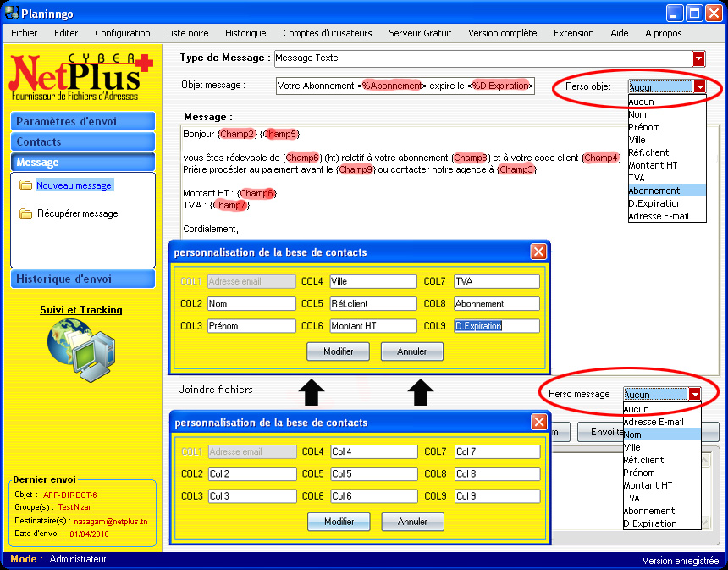Click the Récupérer message folder icon
This screenshot has width=728, height=570.
click(x=25, y=213)
